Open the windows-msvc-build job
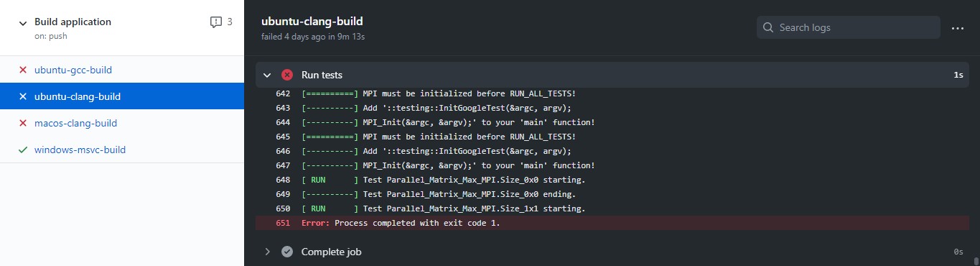The height and width of the screenshot is (266, 980). coord(80,150)
